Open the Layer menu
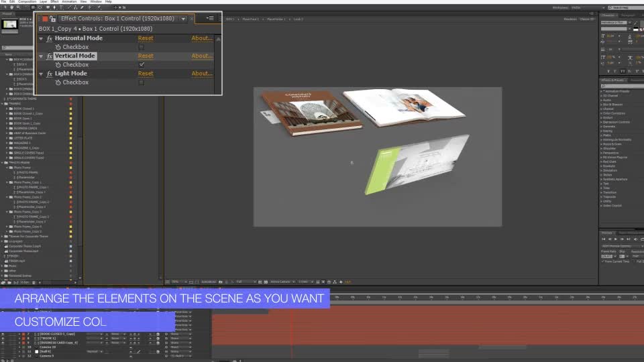Image resolution: width=644 pixels, height=362 pixels. 43,1
